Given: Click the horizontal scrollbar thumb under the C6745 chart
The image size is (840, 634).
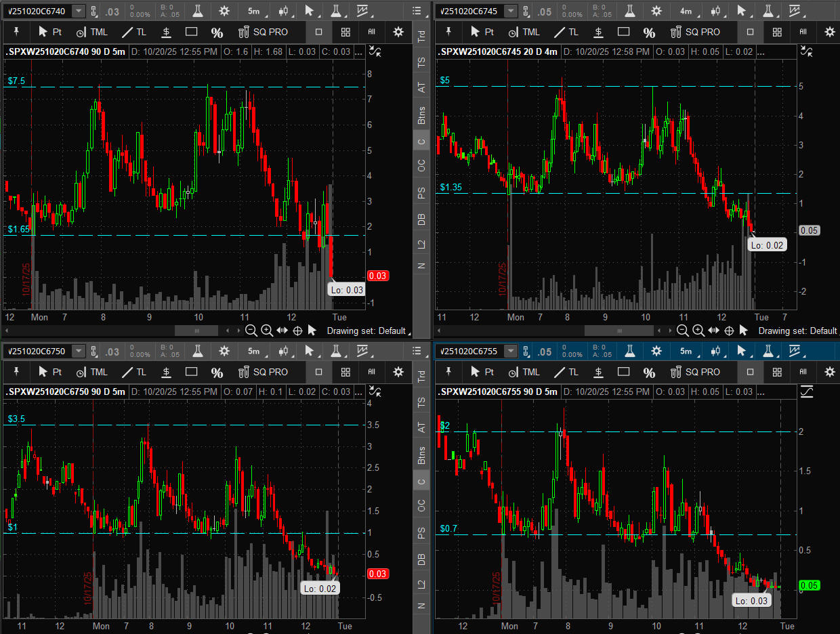Looking at the screenshot, I should (x=619, y=331).
